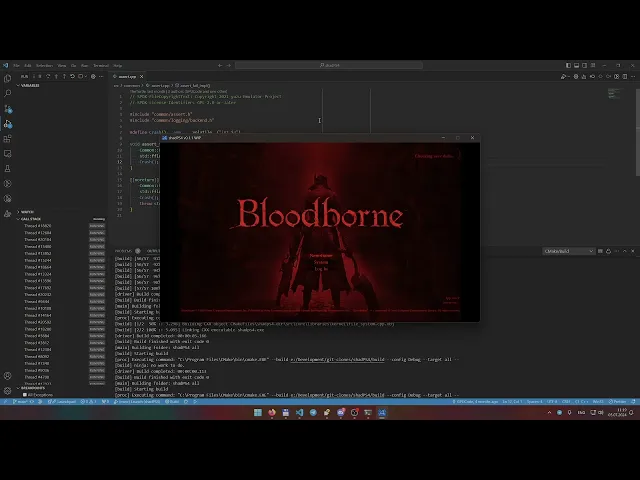The height and width of the screenshot is (480, 640).
Task: Go back using title bar arrow
Action: pyautogui.click(x=220, y=65)
